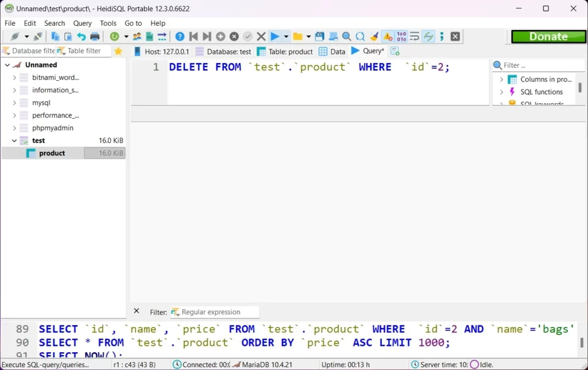Expand the bitnami_word... database node
The width and height of the screenshot is (588, 370).
pyautogui.click(x=14, y=77)
